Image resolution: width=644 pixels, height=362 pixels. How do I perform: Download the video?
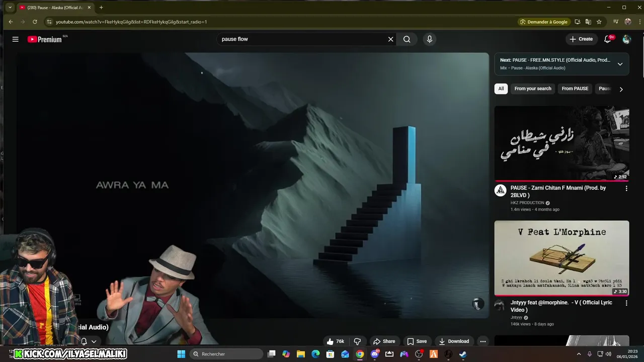(454, 341)
